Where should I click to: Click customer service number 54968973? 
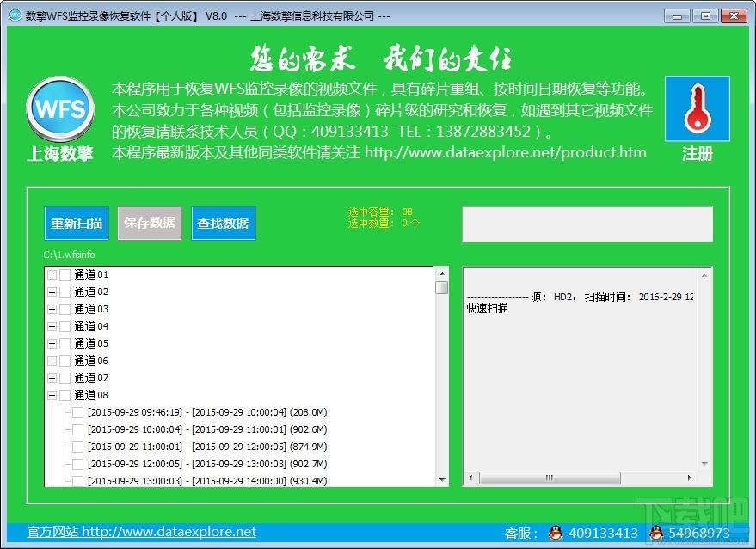tap(699, 533)
